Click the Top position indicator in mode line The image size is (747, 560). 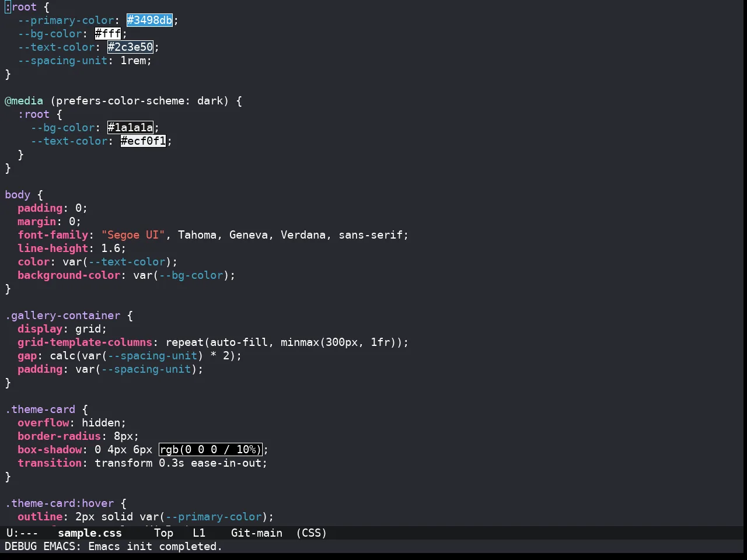pos(164,533)
